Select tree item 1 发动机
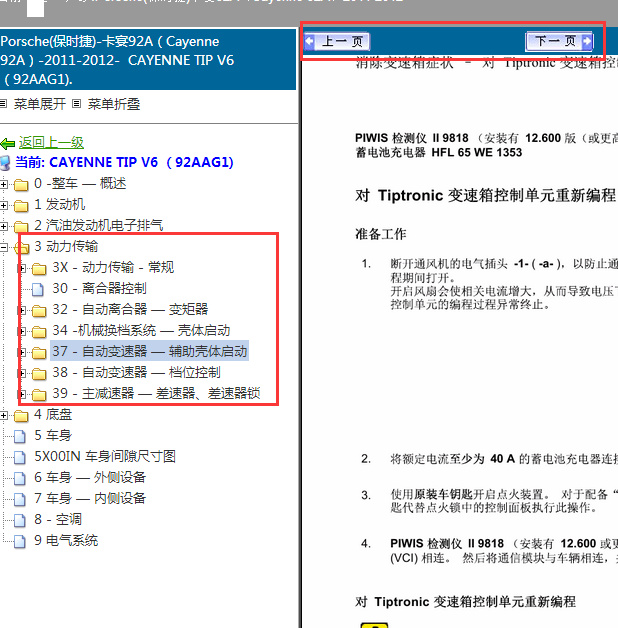The width and height of the screenshot is (618, 628). [x=60, y=204]
